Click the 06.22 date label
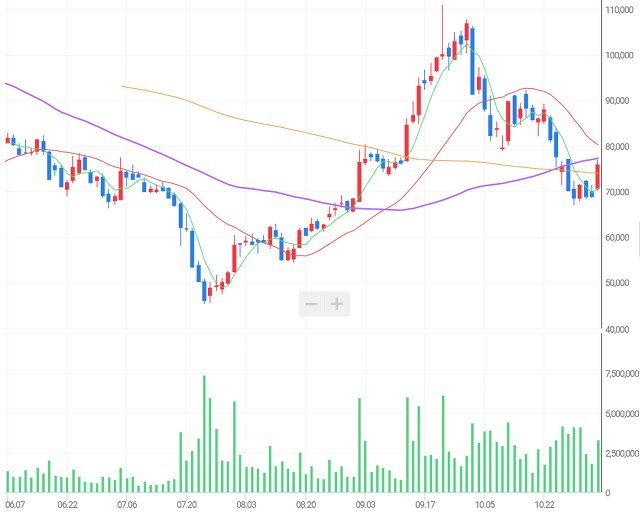 click(x=68, y=505)
